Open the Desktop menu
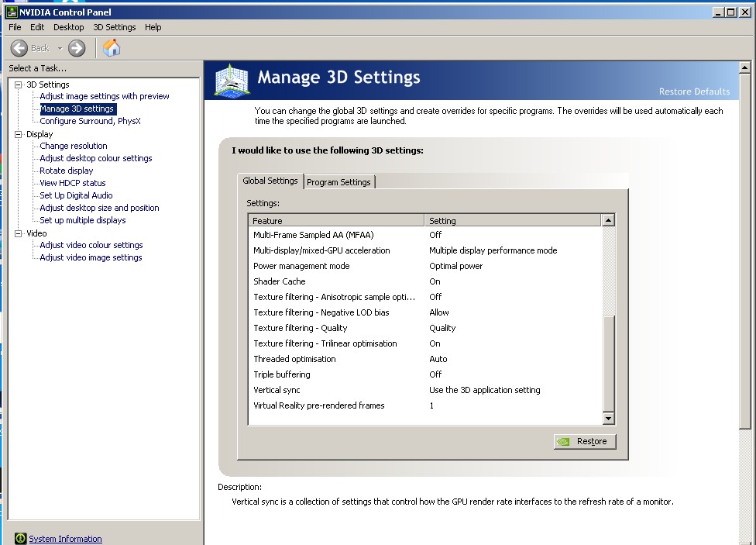This screenshot has height=545, width=756. point(68,27)
